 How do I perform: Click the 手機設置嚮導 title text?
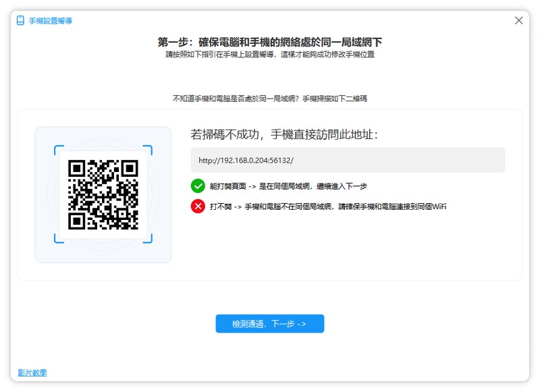[50, 21]
